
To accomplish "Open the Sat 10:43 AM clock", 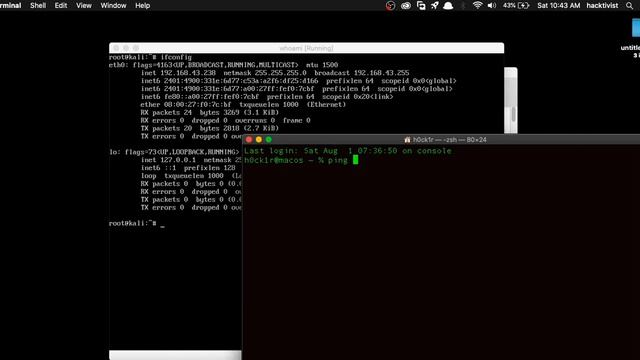I will pyautogui.click(x=558, y=6).
